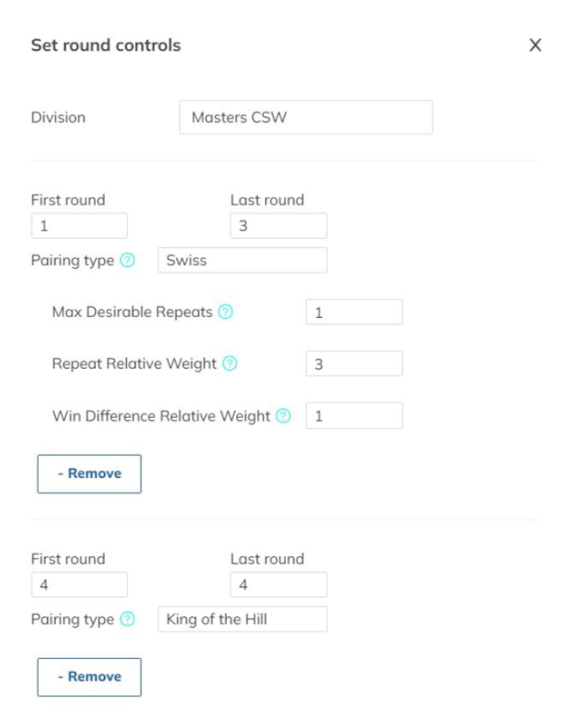
Task: Click the Last round field containing 3
Action: (278, 226)
